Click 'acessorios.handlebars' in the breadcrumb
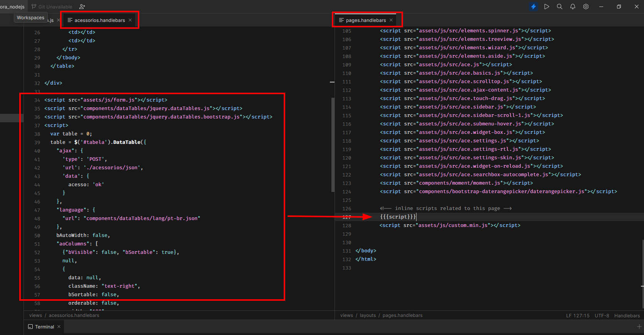This screenshot has width=644, height=335. [x=74, y=315]
